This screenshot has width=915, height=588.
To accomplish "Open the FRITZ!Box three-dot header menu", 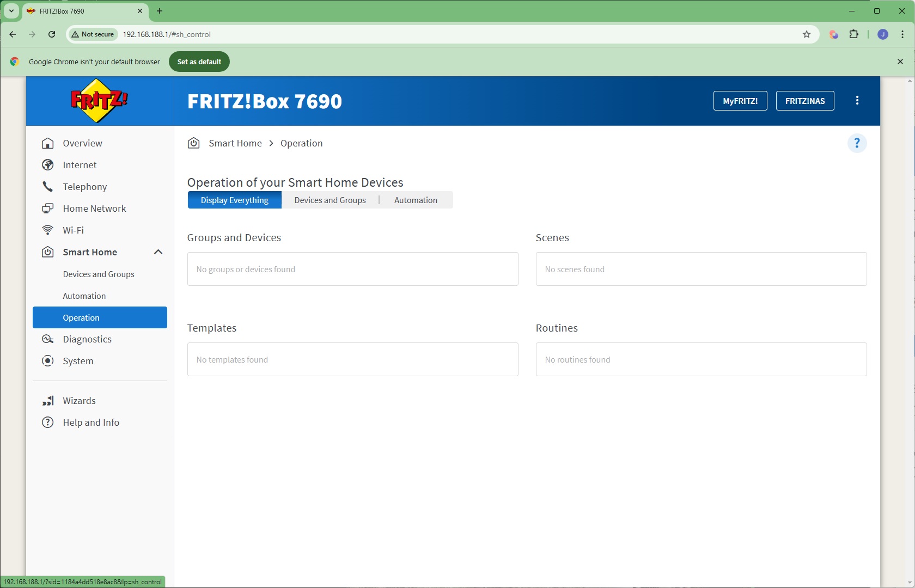I will pos(857,100).
